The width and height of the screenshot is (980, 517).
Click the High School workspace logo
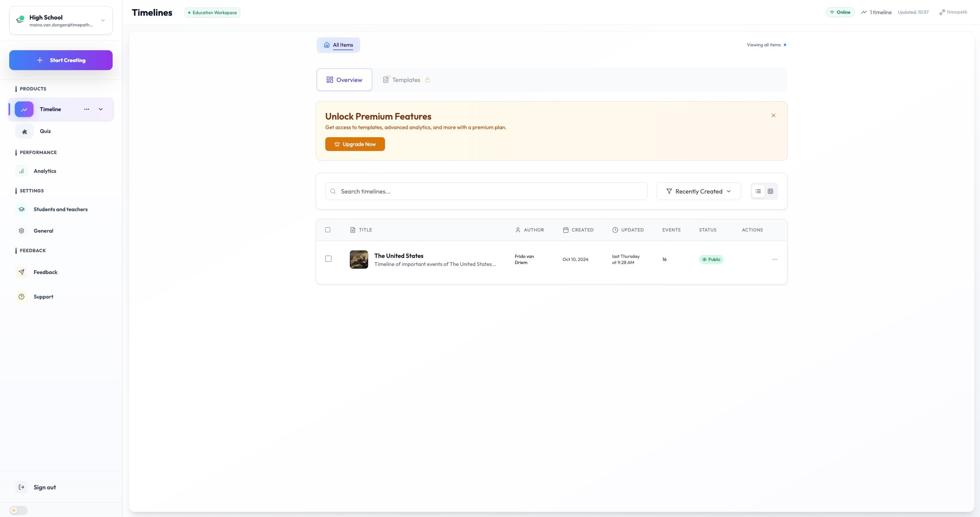click(x=20, y=19)
